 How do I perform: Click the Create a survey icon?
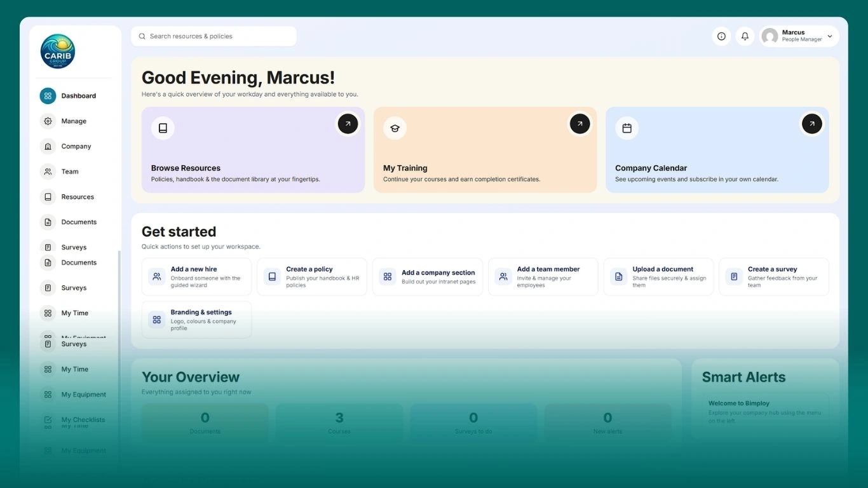point(734,276)
